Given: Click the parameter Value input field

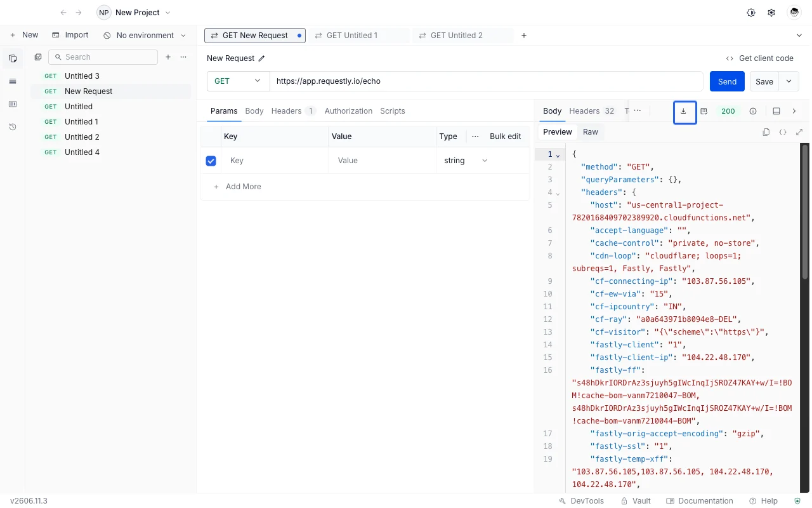Looking at the screenshot, I should tap(383, 161).
